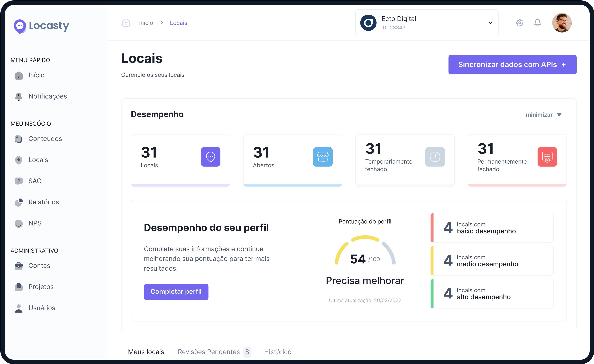Click the settings gear icon
The image size is (594, 364).
click(520, 23)
